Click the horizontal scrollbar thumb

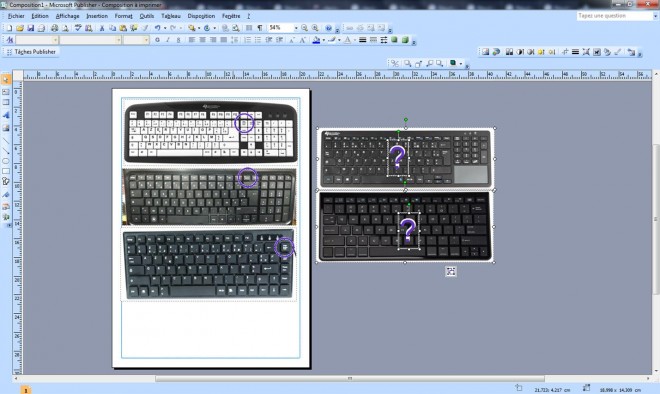(x=350, y=378)
